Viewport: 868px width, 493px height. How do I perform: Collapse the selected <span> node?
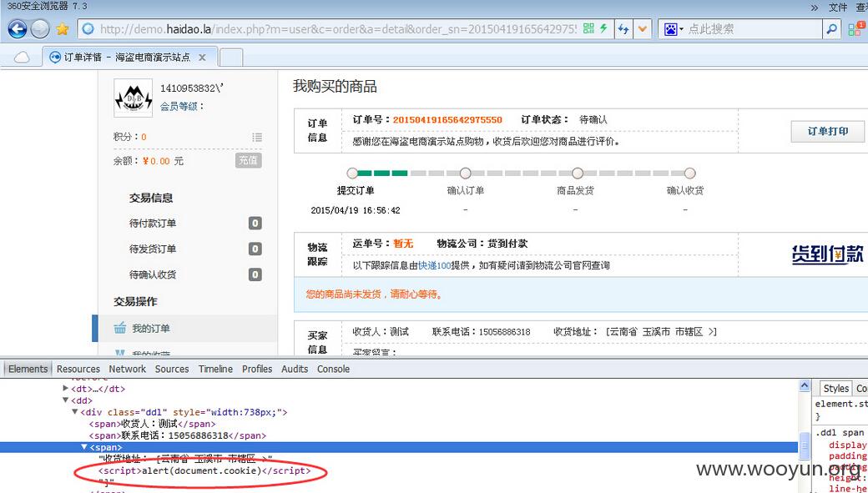(x=84, y=447)
